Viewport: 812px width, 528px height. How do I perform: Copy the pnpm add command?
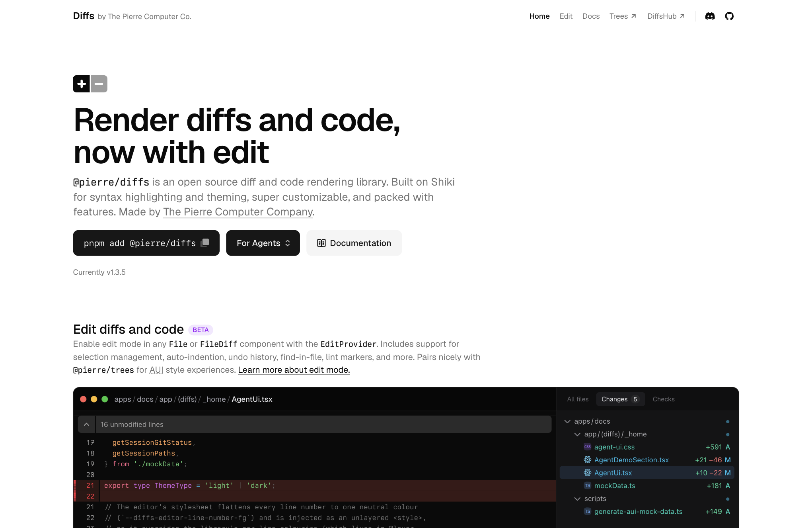coord(146,243)
